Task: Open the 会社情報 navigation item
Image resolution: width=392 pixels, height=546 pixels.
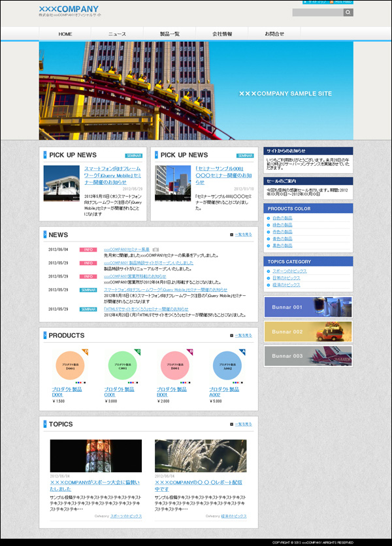Action: [222, 34]
